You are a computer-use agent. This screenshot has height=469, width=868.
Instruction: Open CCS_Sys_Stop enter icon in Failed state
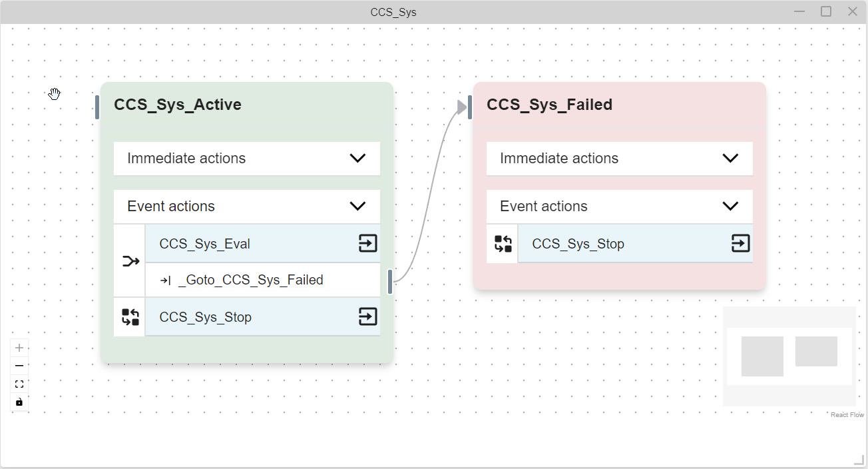point(741,243)
